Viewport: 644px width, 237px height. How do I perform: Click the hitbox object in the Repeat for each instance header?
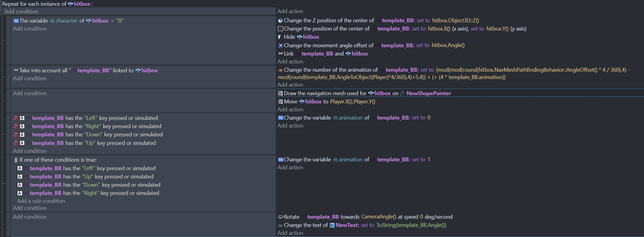82,4
